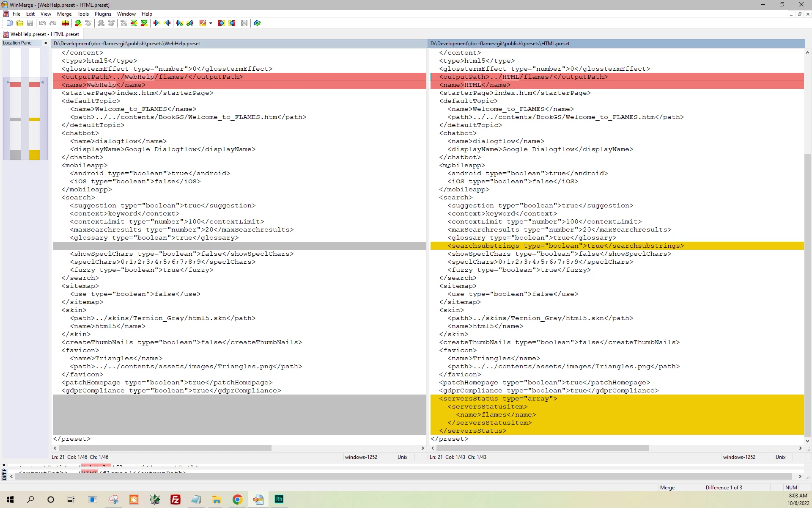Click right pane vertical scrollbar down arrow
Image resolution: width=812 pixels, height=508 pixels.
[x=807, y=441]
